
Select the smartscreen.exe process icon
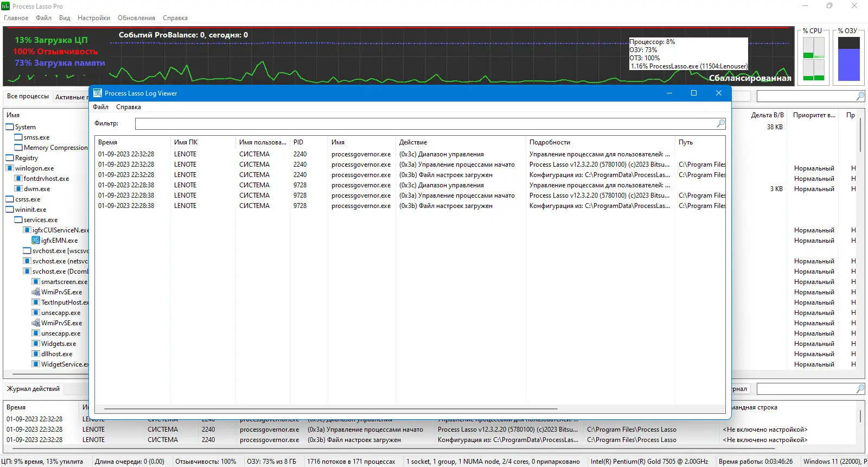(x=36, y=282)
